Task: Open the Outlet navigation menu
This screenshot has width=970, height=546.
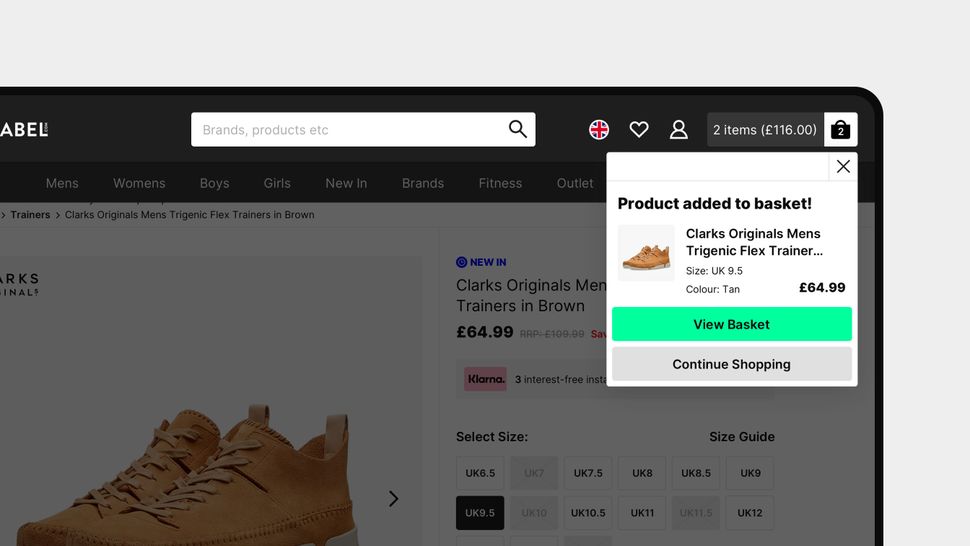Action: (575, 183)
